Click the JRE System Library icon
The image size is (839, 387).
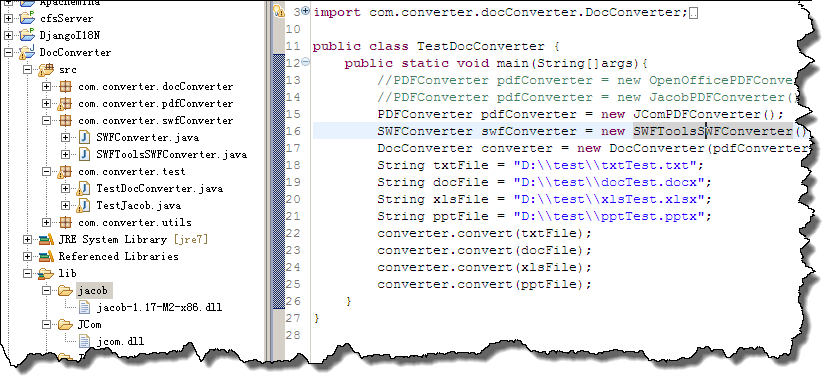[46, 239]
